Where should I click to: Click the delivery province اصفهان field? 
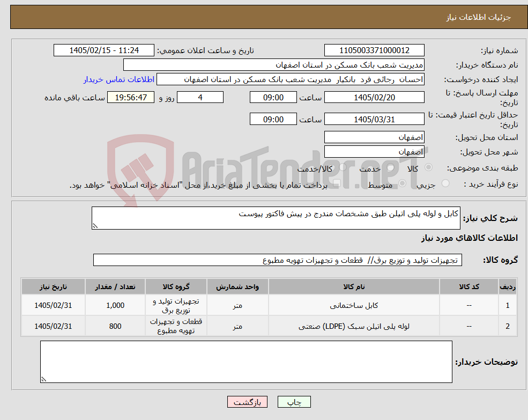click(x=374, y=137)
